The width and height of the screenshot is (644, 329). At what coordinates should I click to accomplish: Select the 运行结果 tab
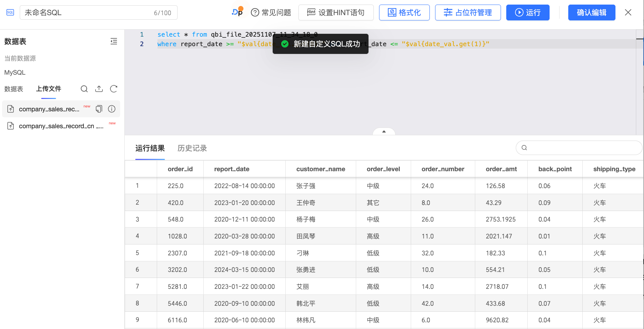click(x=150, y=148)
